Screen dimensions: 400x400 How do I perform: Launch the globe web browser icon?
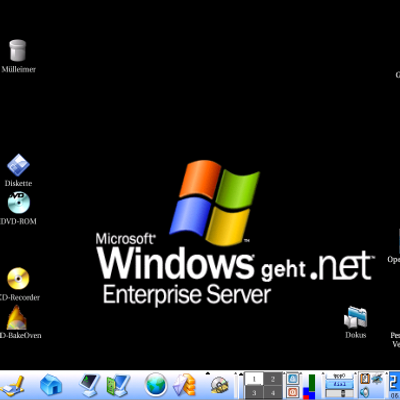pyautogui.click(x=156, y=385)
